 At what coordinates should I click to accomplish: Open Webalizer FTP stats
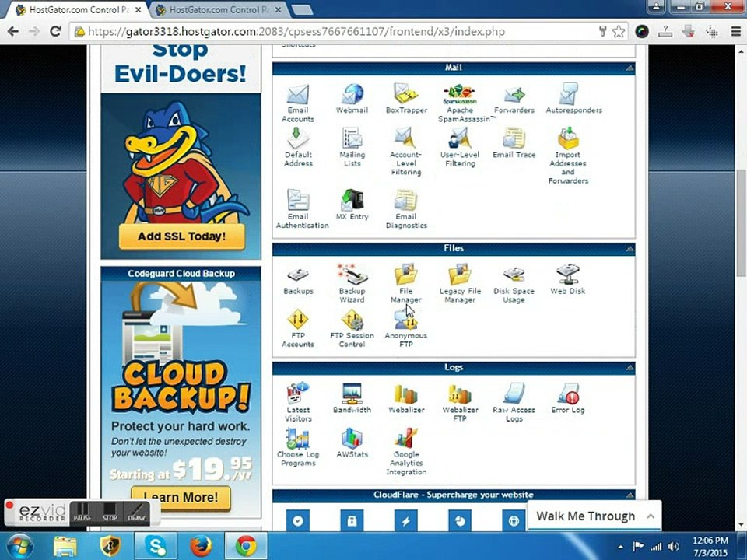click(x=460, y=403)
